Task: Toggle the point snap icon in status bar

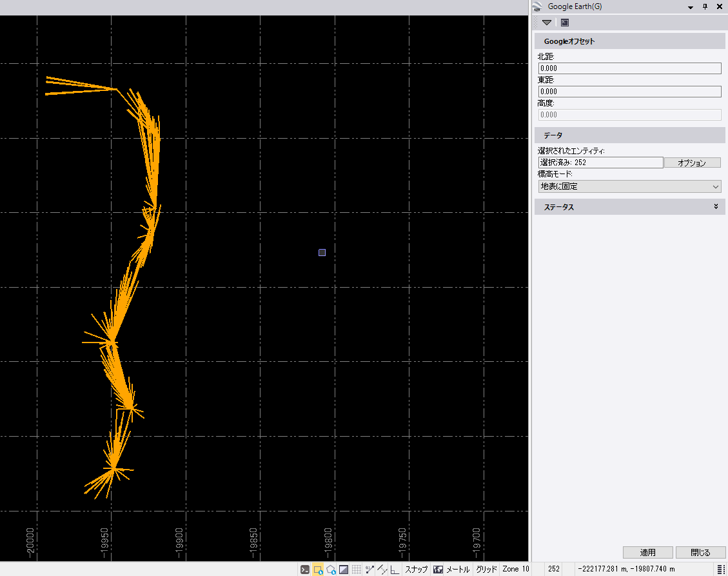Action: pyautogui.click(x=369, y=570)
